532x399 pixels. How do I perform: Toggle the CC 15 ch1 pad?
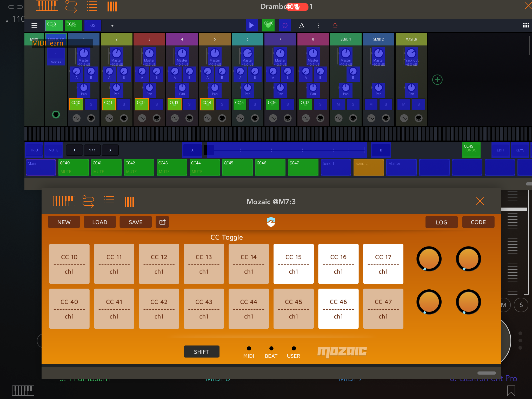coord(294,264)
